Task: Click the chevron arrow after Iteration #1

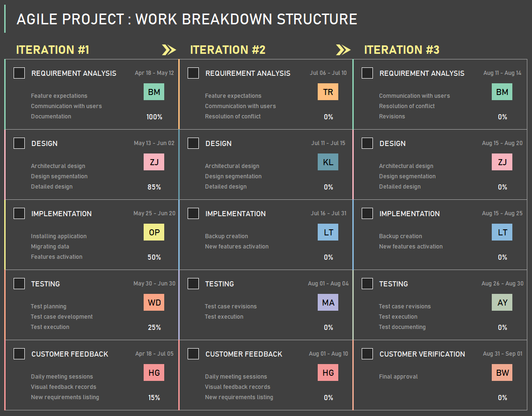Action: (169, 50)
